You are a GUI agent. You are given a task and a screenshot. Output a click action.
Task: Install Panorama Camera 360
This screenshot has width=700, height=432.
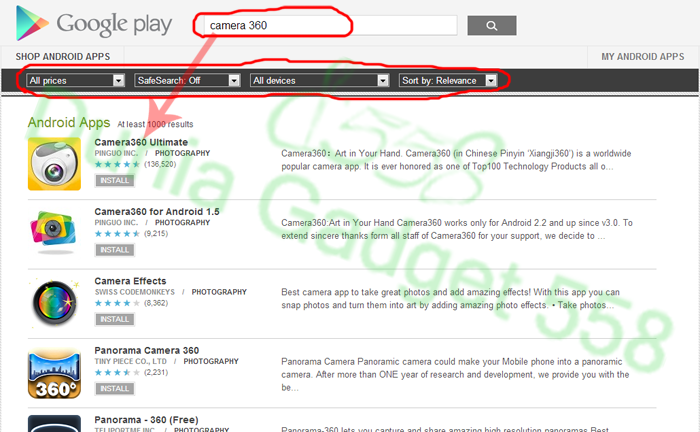pos(114,389)
